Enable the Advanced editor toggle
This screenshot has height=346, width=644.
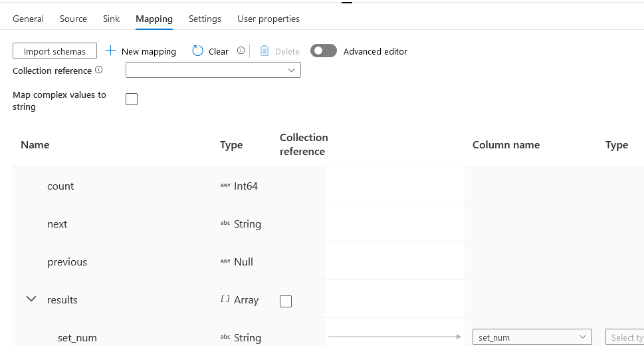click(324, 51)
